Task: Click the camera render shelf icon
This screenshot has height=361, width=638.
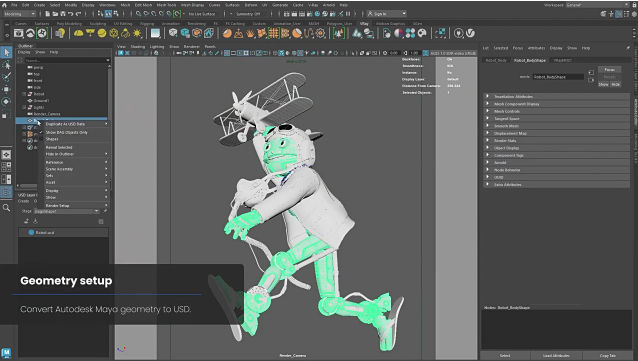Action: coord(18,33)
